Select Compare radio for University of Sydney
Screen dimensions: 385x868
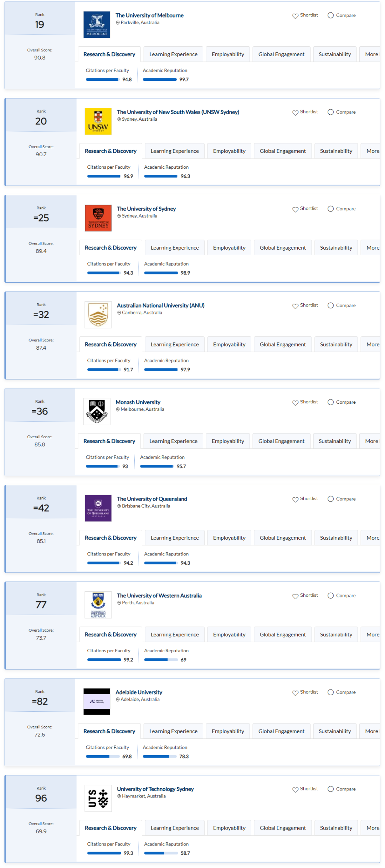coord(330,209)
